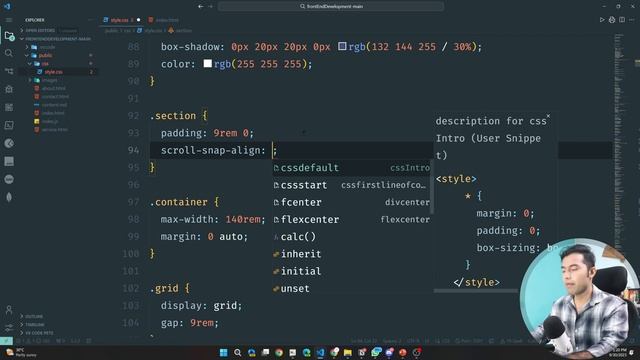Select flexcenter suggestion
The image size is (640, 360).
point(351,219)
